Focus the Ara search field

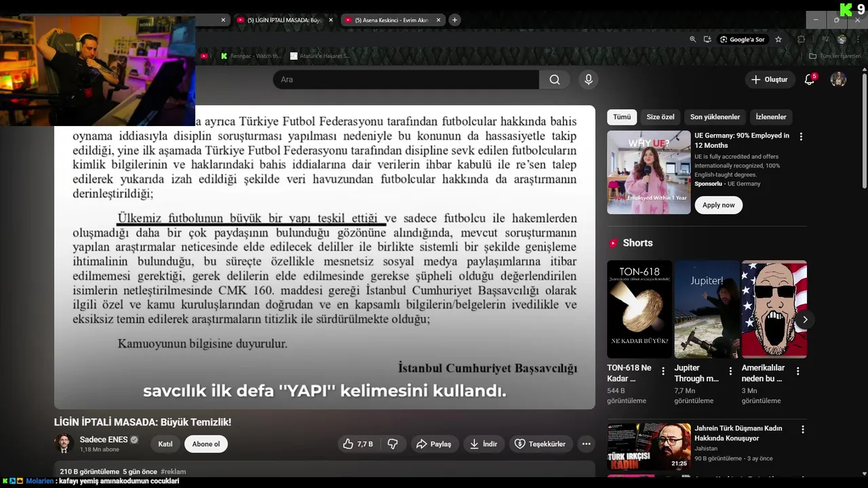coord(406,79)
